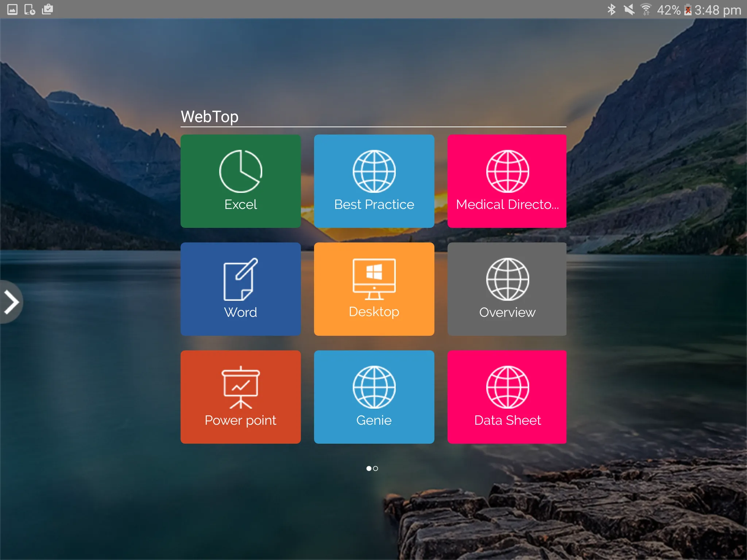This screenshot has width=747, height=560.
Task: Open Desktop remote session
Action: tap(373, 288)
